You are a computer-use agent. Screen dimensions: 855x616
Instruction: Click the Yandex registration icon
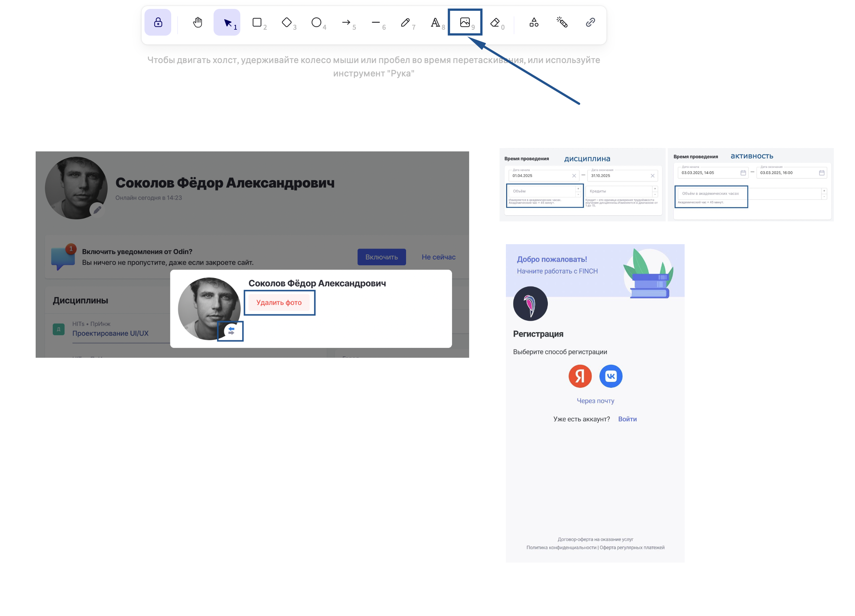[580, 376]
